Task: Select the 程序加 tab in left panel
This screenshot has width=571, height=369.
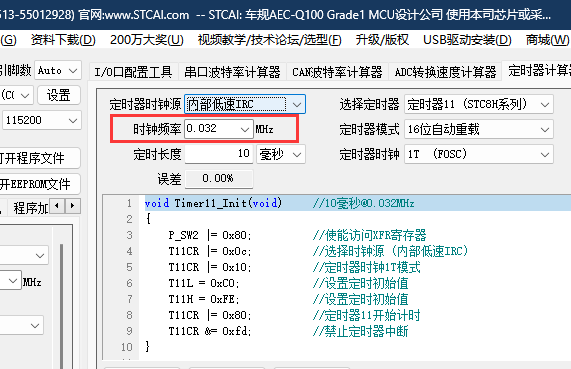Action: (x=31, y=208)
